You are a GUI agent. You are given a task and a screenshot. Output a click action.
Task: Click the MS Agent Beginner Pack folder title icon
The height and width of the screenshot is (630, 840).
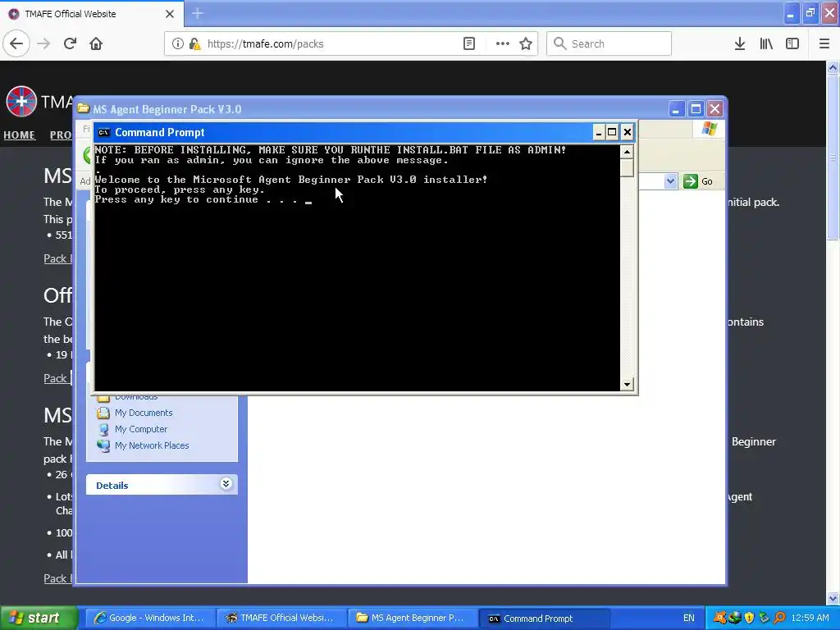pos(83,109)
